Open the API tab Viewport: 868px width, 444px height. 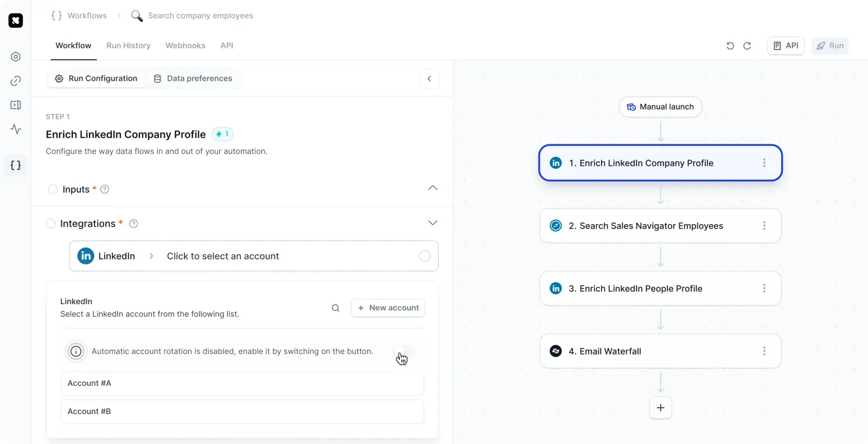coord(227,46)
